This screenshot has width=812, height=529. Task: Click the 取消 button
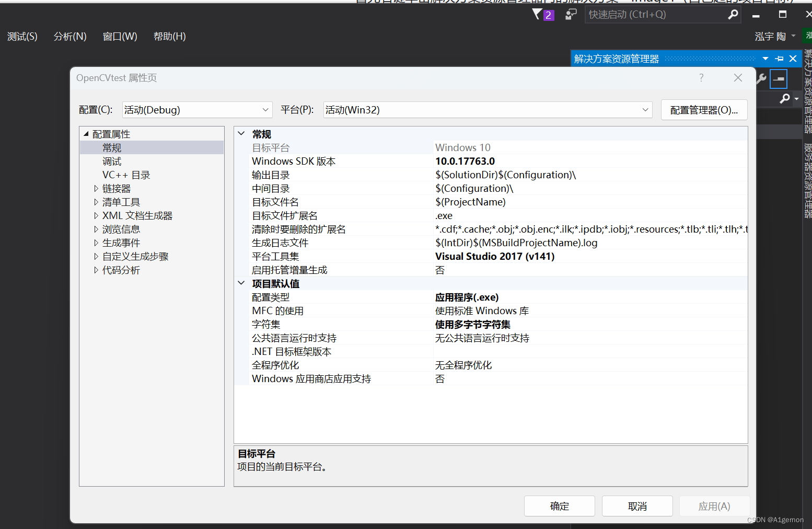coord(637,506)
